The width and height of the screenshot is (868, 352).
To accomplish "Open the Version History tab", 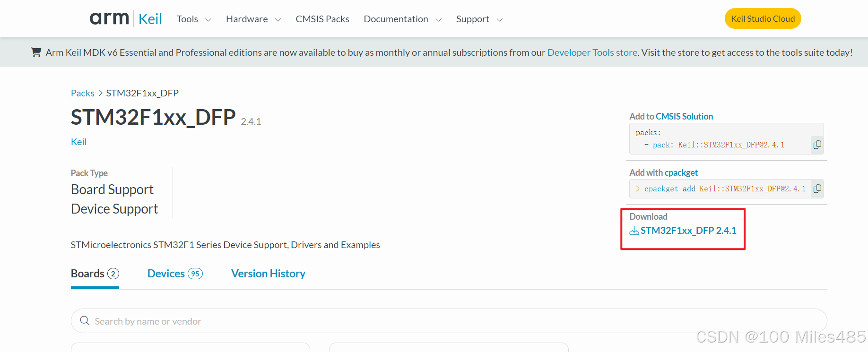I will pyautogui.click(x=268, y=274).
